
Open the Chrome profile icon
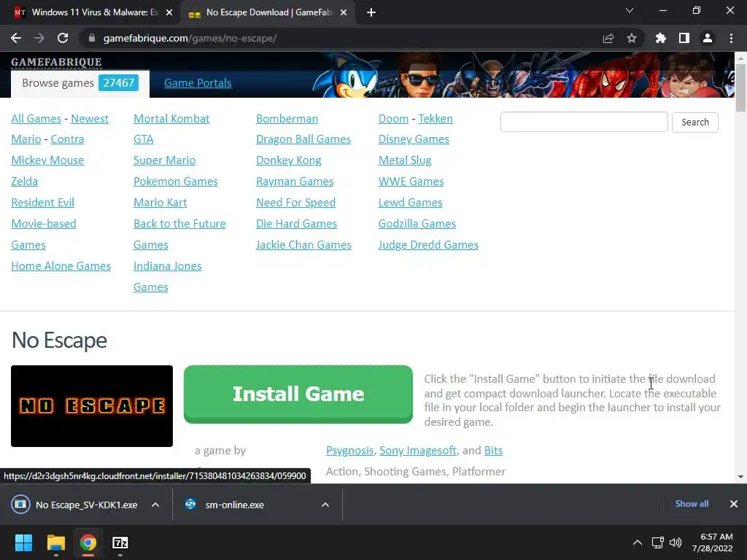[x=708, y=38]
